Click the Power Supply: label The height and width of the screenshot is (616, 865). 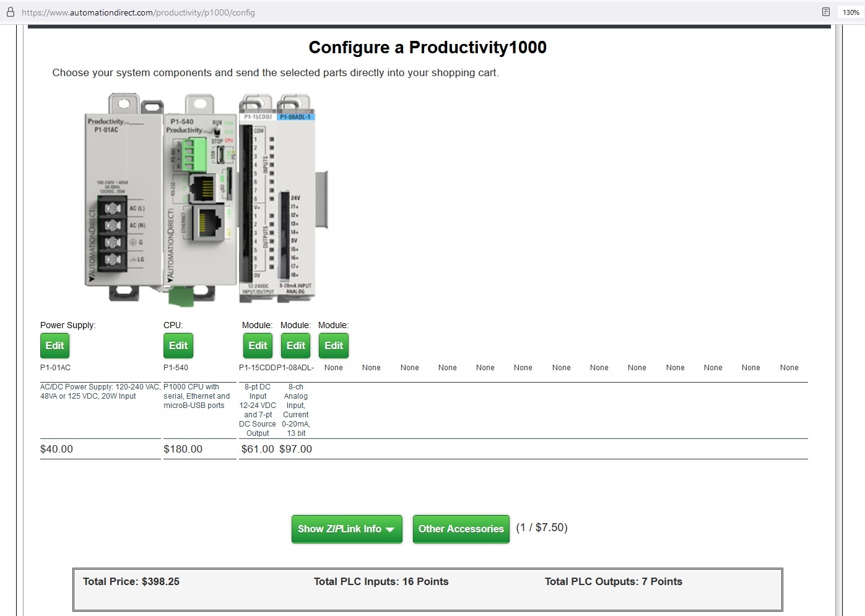(67, 325)
